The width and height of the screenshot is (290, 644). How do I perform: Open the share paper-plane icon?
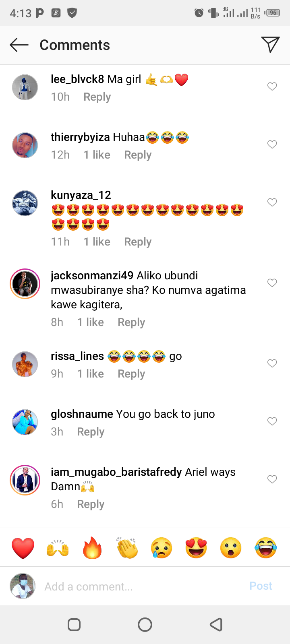click(270, 45)
